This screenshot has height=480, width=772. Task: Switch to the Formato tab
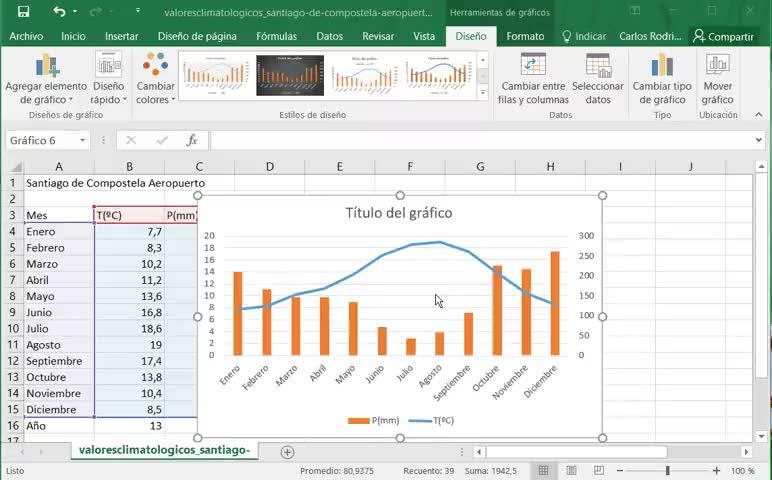pos(525,36)
